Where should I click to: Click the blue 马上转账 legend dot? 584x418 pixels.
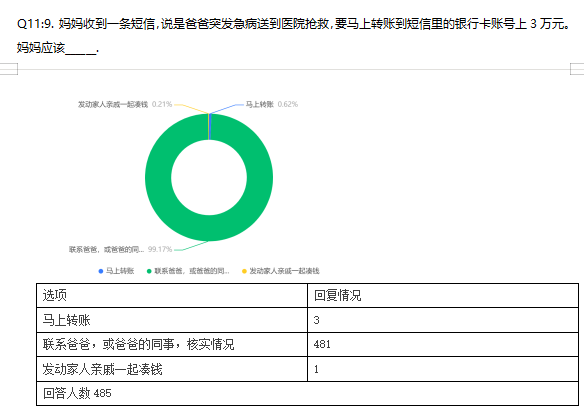point(101,271)
